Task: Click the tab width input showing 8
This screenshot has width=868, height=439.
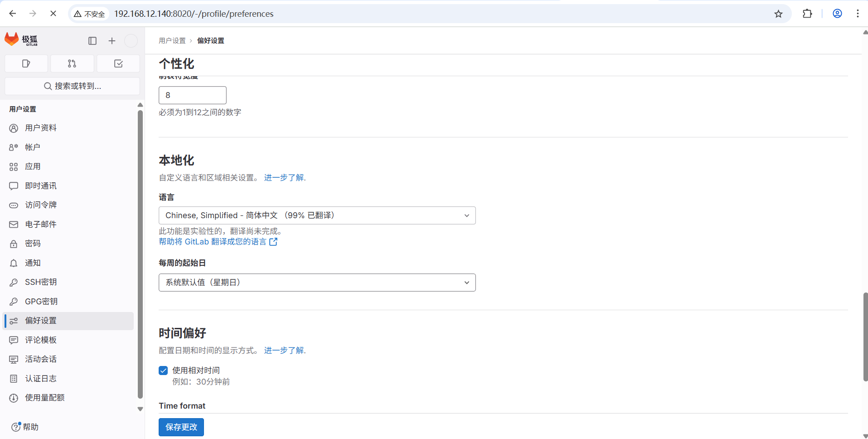Action: coord(193,95)
